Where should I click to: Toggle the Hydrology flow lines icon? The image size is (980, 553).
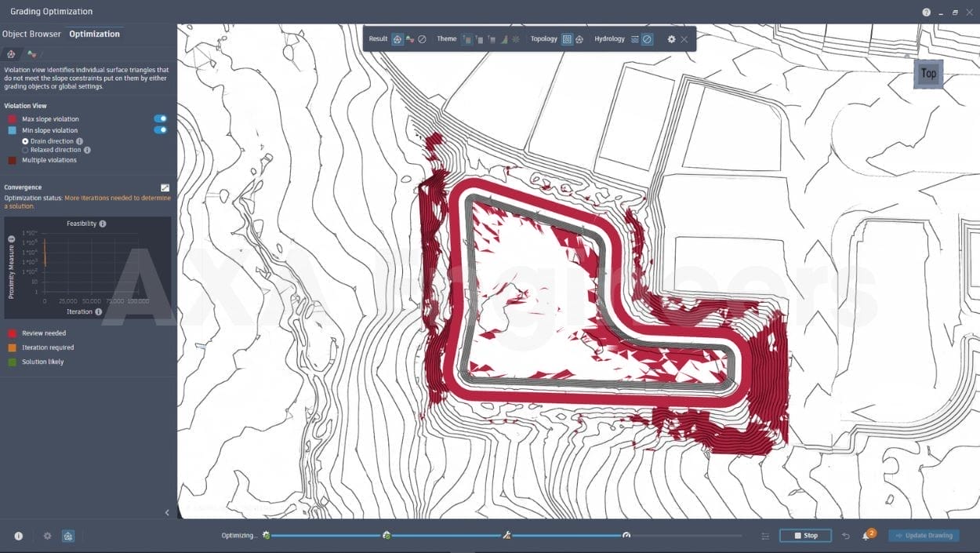point(635,38)
